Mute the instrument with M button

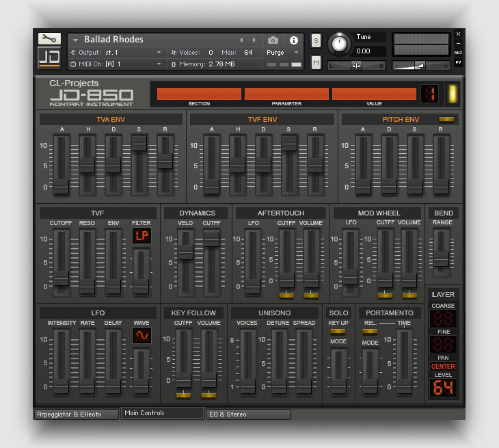[x=316, y=62]
